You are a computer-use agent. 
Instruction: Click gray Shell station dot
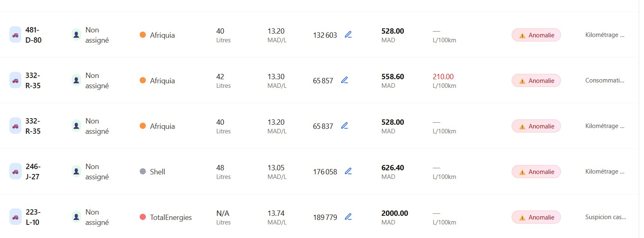click(143, 172)
